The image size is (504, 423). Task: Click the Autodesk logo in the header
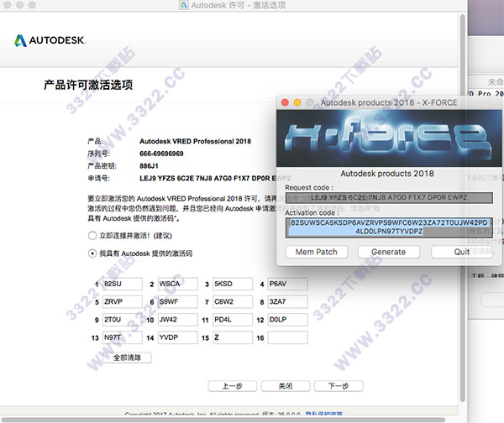(50, 40)
